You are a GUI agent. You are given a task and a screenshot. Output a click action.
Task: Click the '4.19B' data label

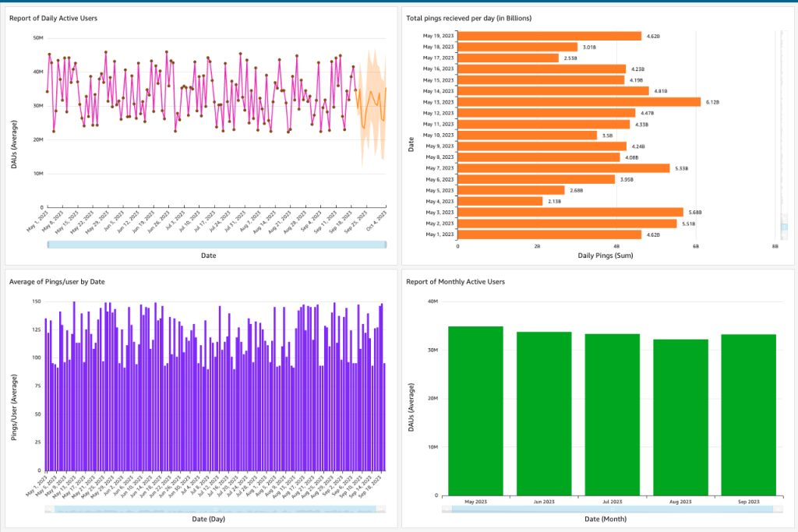tap(636, 80)
